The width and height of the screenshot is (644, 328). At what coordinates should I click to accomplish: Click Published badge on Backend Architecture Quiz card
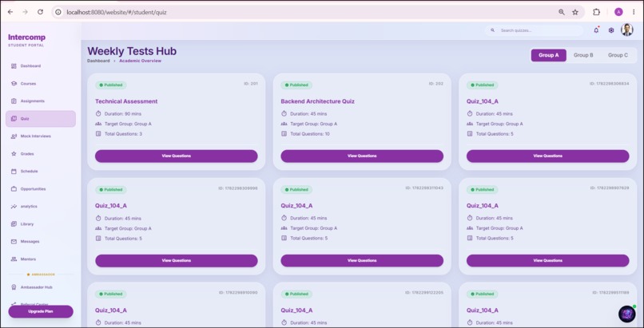point(296,85)
